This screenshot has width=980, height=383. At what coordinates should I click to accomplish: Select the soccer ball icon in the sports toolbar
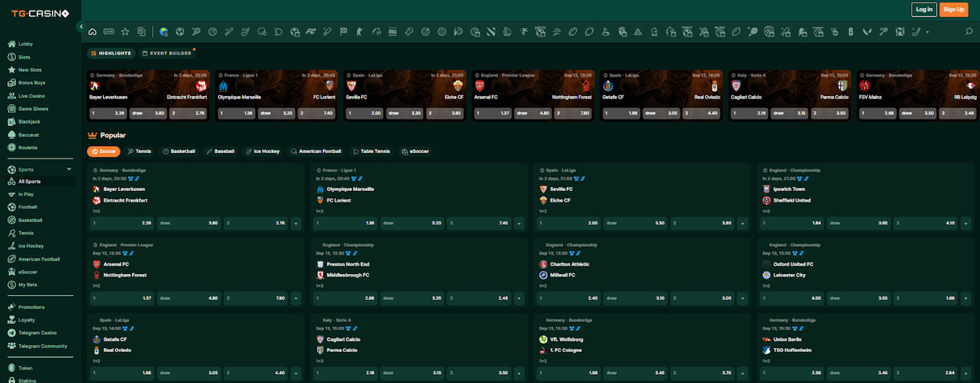point(179,32)
